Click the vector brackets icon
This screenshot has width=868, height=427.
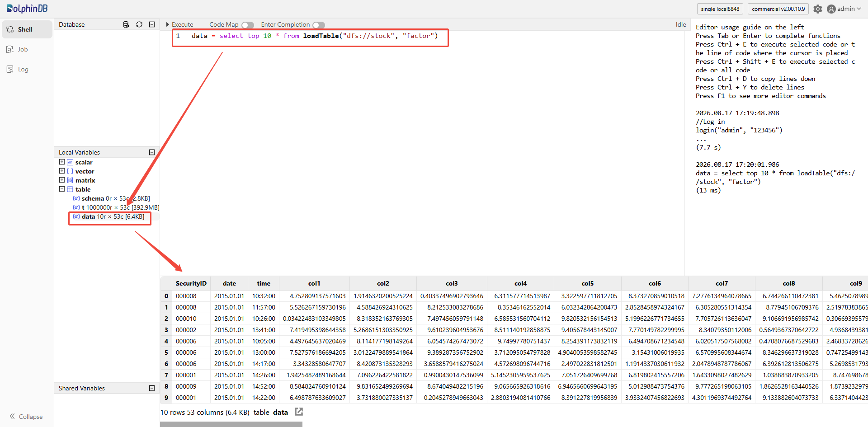point(70,171)
